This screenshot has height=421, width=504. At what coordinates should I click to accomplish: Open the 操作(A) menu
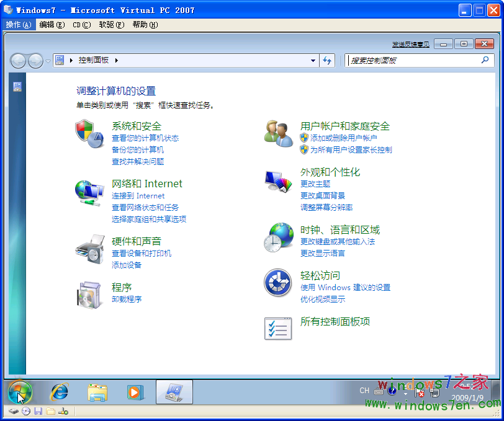tap(18, 25)
